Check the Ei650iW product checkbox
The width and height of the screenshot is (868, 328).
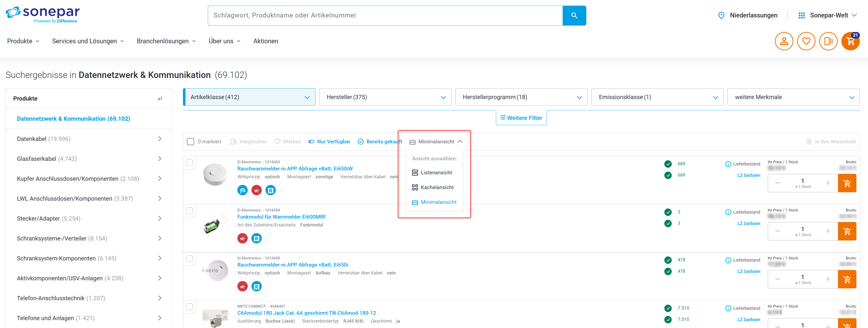(190, 163)
